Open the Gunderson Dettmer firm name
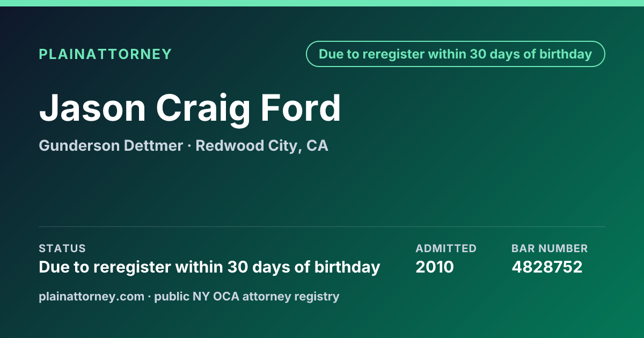 pyautogui.click(x=111, y=146)
